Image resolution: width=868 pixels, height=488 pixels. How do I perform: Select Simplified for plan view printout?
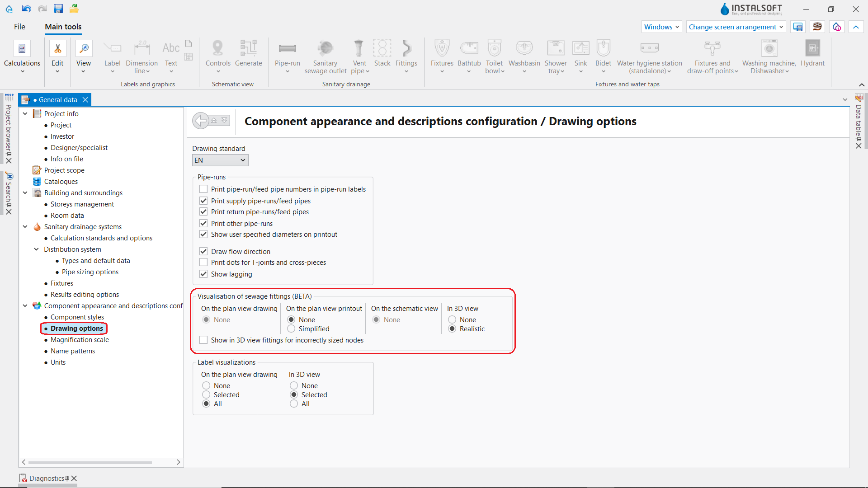tap(291, 329)
